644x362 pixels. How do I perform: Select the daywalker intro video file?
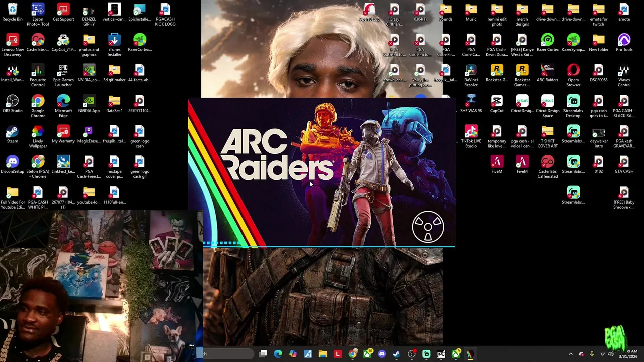[599, 137]
